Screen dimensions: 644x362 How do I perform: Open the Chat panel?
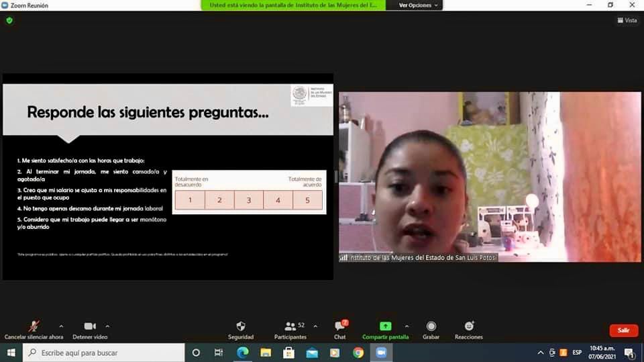[x=339, y=327]
